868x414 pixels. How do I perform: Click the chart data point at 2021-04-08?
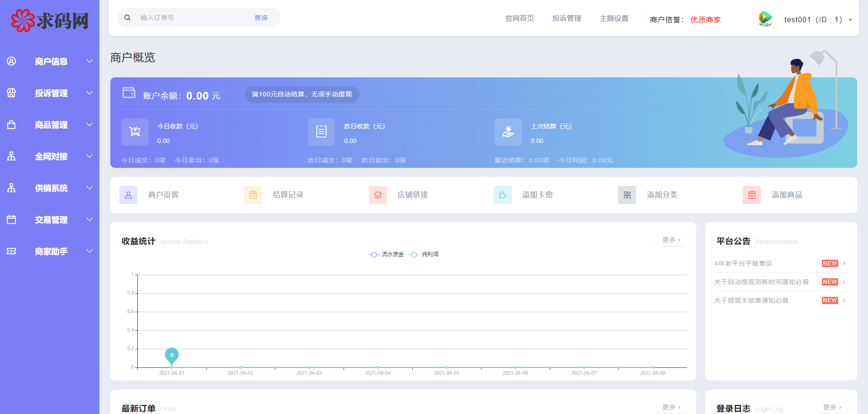click(x=653, y=367)
